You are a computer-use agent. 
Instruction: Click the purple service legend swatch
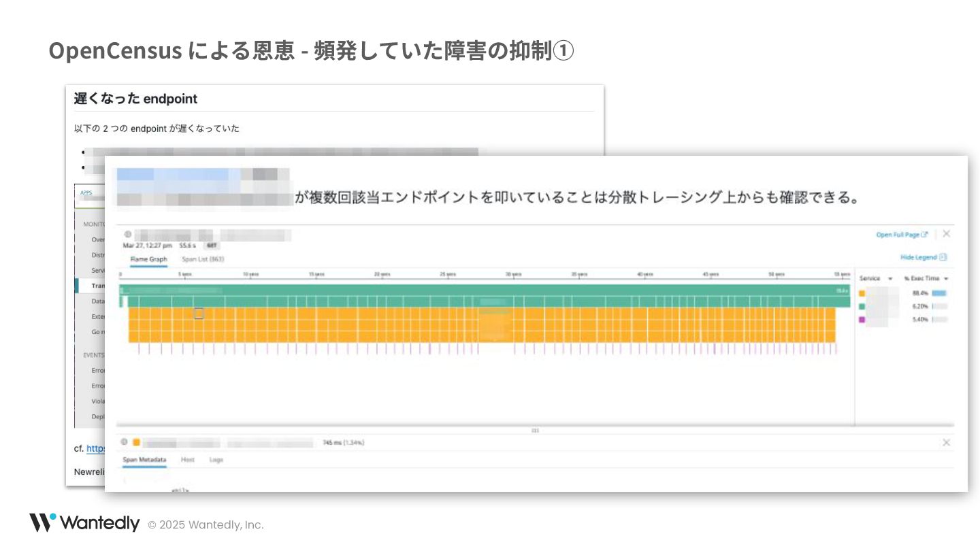pos(862,319)
